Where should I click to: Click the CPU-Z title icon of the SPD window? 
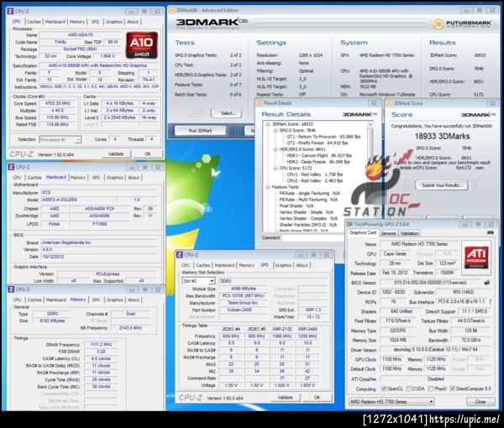180,254
